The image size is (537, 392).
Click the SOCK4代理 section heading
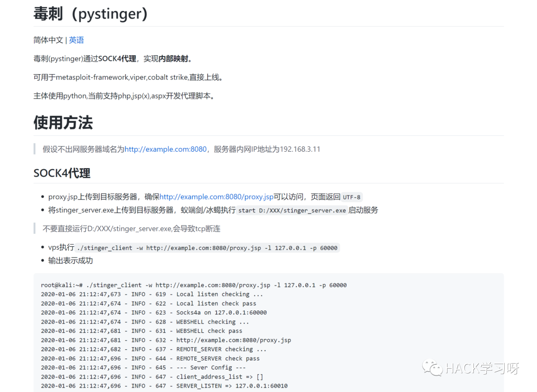tap(62, 173)
